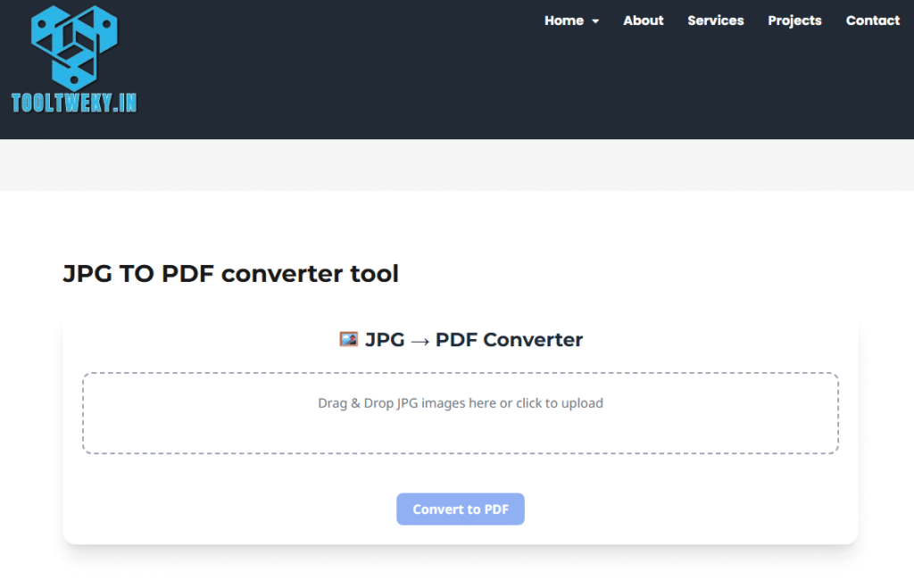Click the word 'JPG' in the card title
The height and width of the screenshot is (588, 914).
[x=385, y=340]
